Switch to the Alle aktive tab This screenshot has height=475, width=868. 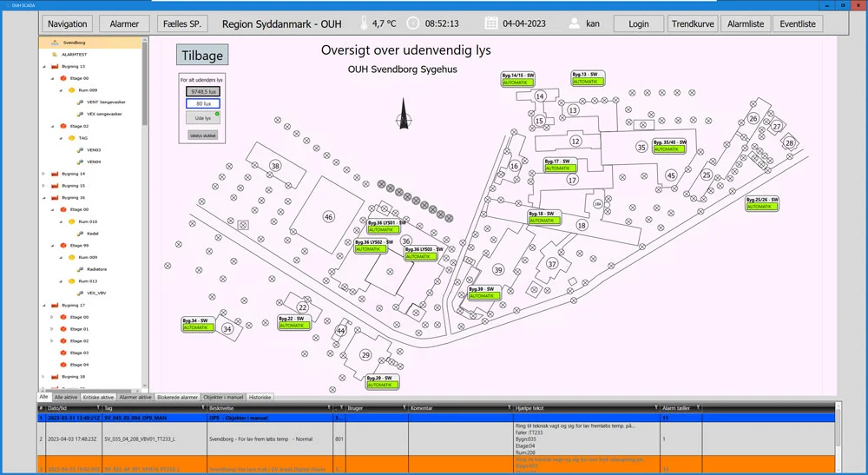[x=66, y=398]
